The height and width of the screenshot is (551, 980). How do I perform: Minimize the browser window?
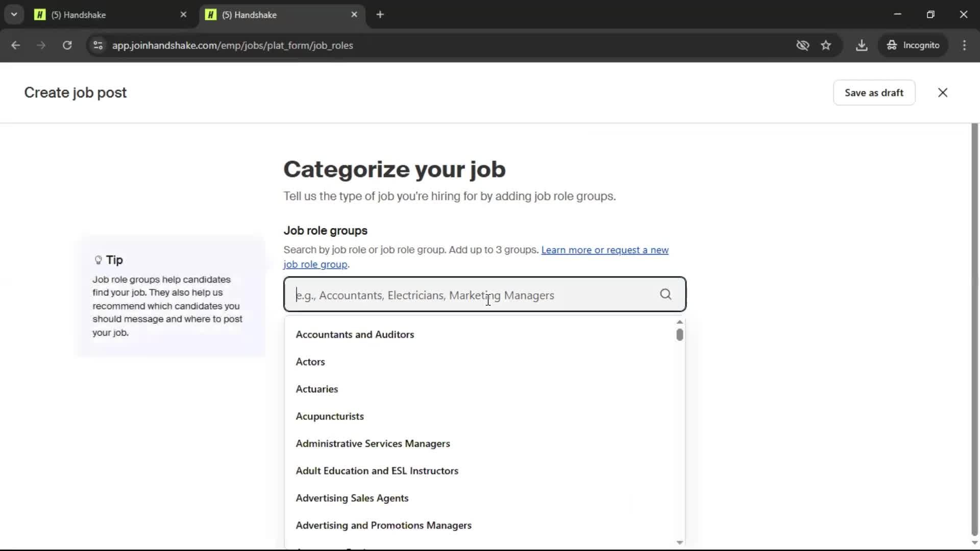(898, 14)
